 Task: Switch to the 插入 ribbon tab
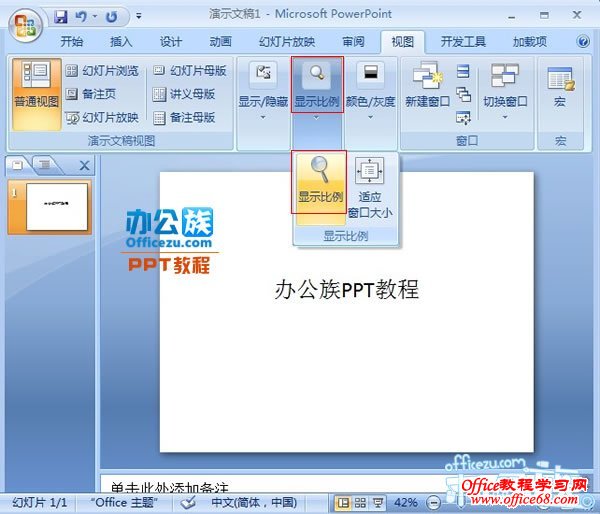click(121, 41)
